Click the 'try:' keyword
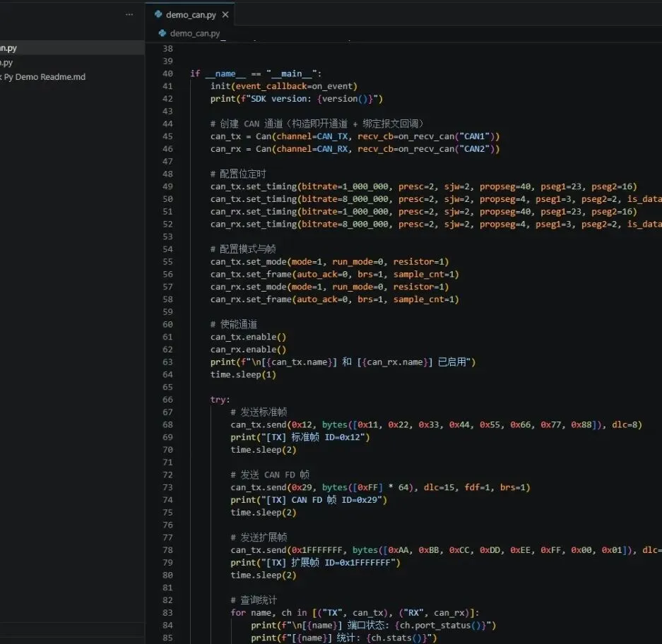662x644 pixels. click(220, 399)
